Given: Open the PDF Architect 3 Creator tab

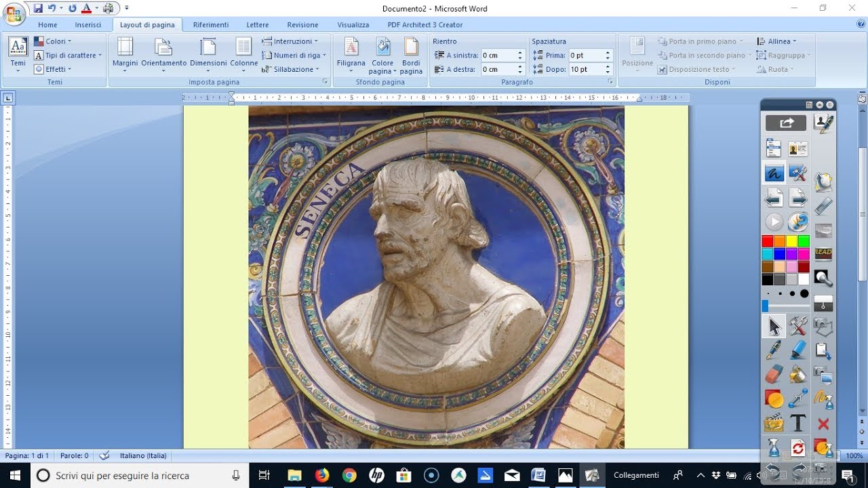Looking at the screenshot, I should (x=425, y=24).
